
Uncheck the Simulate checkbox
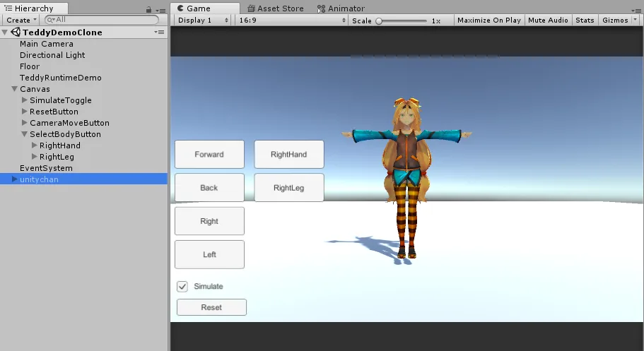tap(182, 286)
